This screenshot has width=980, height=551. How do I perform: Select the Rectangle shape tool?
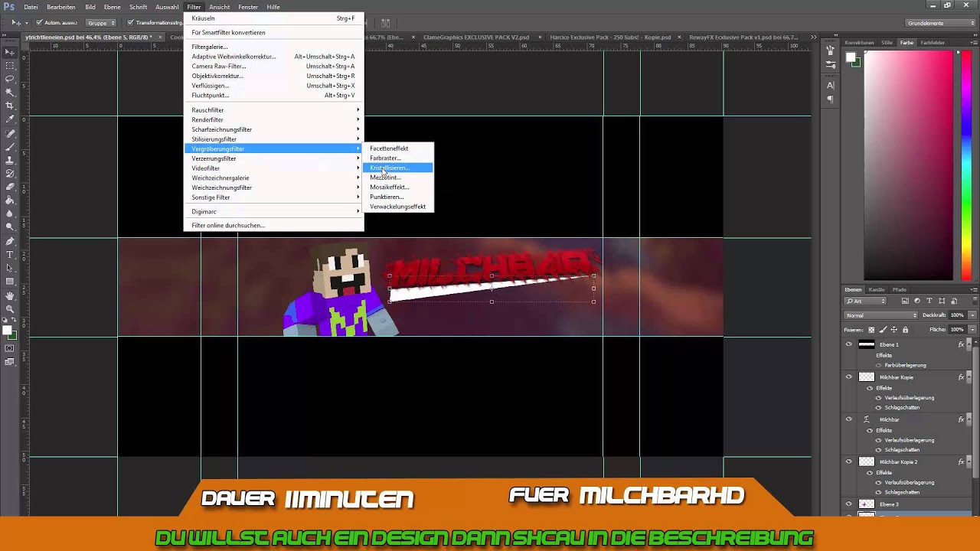[x=9, y=282]
